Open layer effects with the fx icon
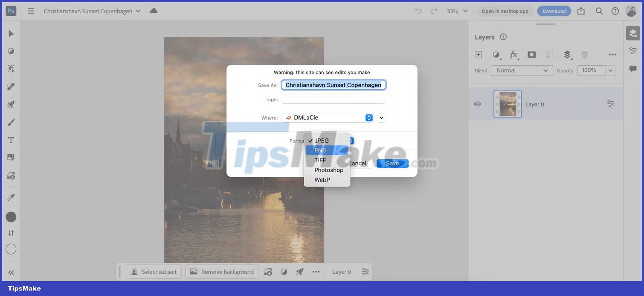This screenshot has width=644, height=296. click(514, 55)
